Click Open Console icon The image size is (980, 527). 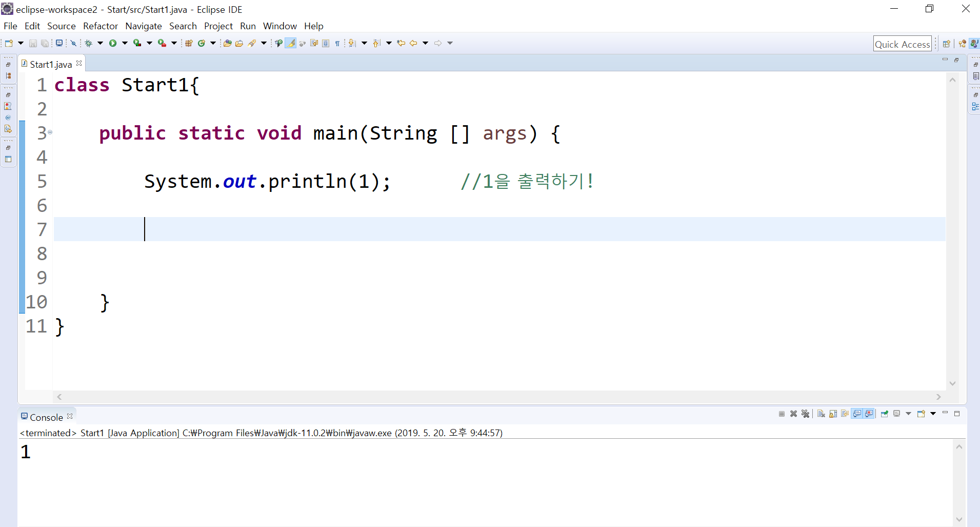coord(922,414)
